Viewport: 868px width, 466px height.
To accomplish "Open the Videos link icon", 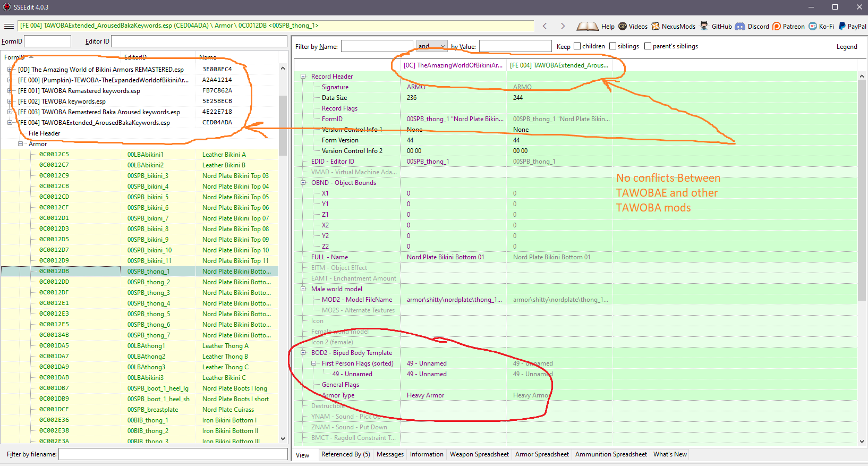I will click(623, 26).
